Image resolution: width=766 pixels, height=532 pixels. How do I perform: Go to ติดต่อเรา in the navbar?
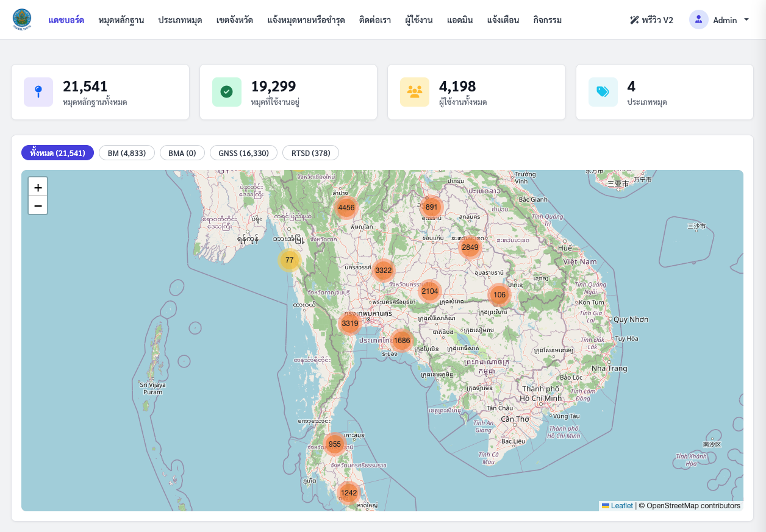point(375,20)
